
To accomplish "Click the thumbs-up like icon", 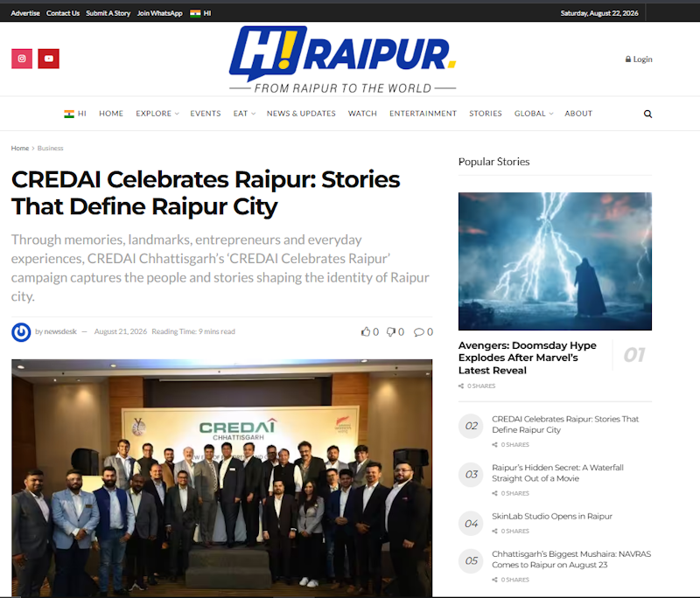I will 366,331.
